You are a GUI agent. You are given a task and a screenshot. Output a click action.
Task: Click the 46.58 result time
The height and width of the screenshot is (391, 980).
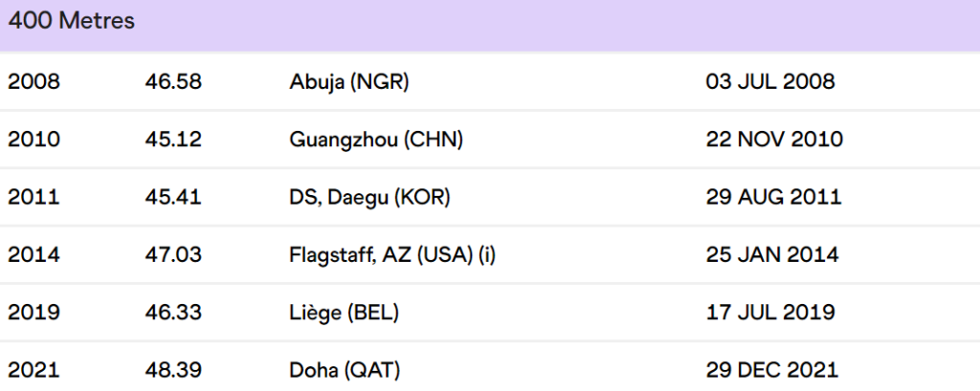pos(173,82)
